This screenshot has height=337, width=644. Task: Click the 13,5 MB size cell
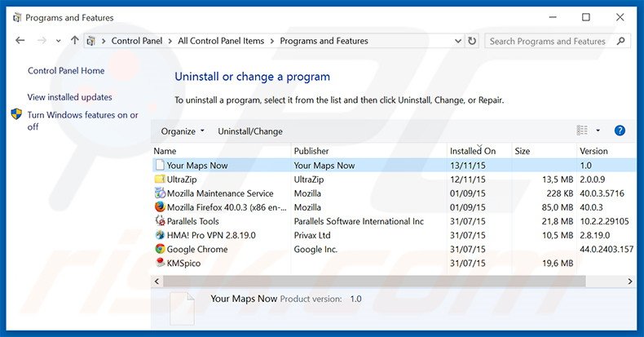coord(558,180)
